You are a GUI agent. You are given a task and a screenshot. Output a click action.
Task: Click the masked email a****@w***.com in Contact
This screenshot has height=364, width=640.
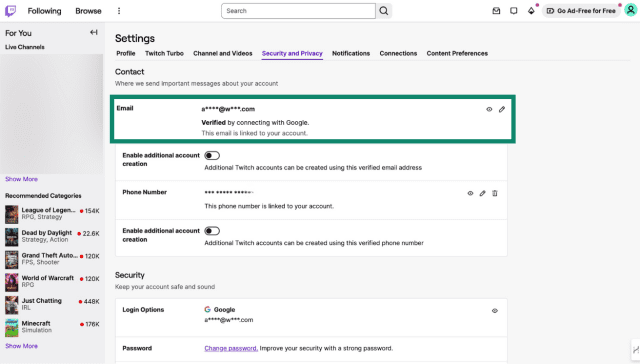coord(228,109)
